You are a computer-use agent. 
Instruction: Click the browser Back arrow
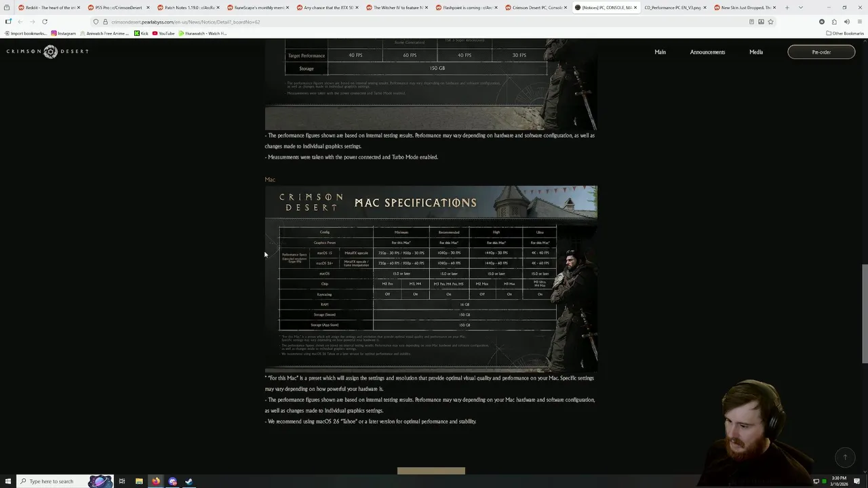tap(20, 22)
